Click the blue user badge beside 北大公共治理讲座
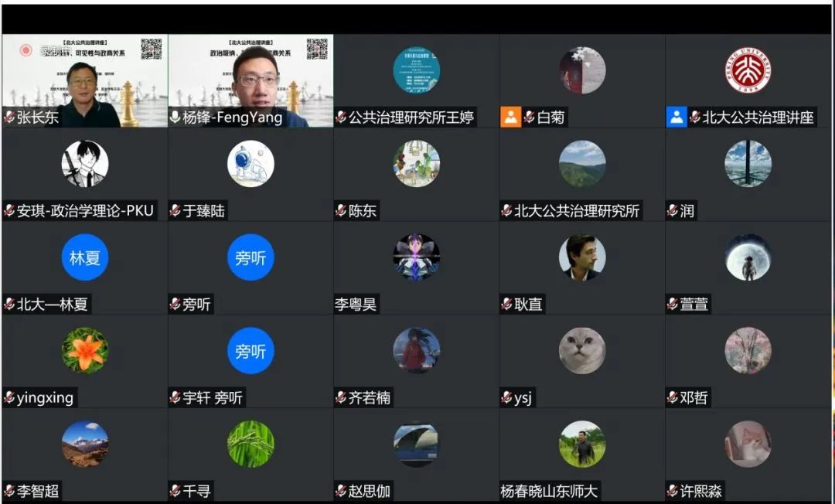Screen dimensions: 835x504 [x=677, y=117]
